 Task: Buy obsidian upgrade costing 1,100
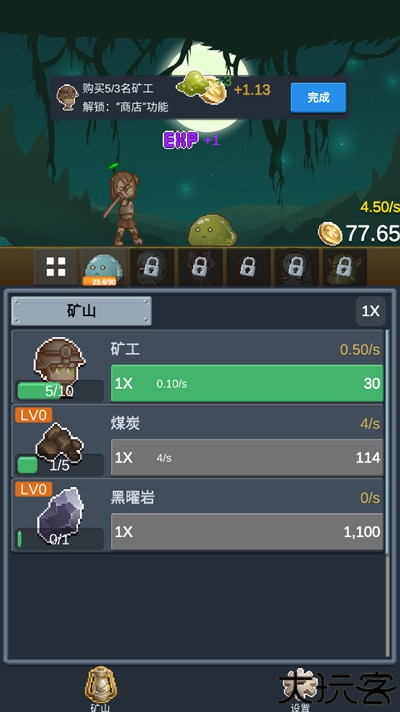[247, 532]
